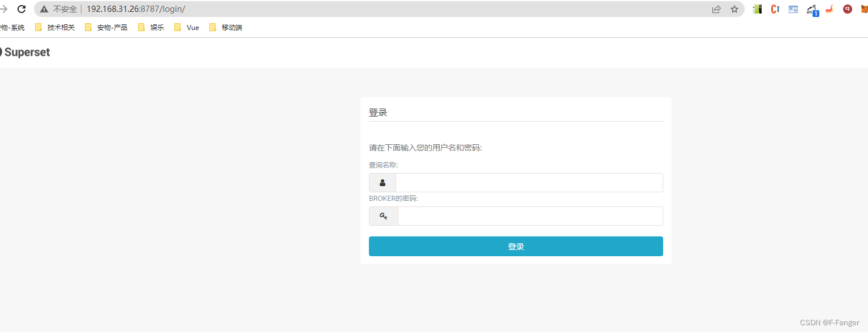The width and height of the screenshot is (868, 332).
Task: Open the pink swirl extension icon
Action: [x=830, y=9]
